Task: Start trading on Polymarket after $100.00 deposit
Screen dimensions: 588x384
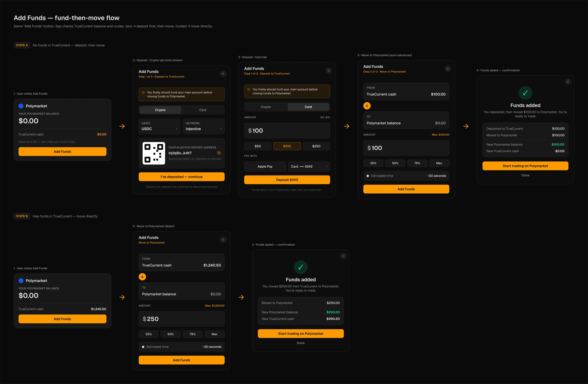Action: pyautogui.click(x=525, y=166)
